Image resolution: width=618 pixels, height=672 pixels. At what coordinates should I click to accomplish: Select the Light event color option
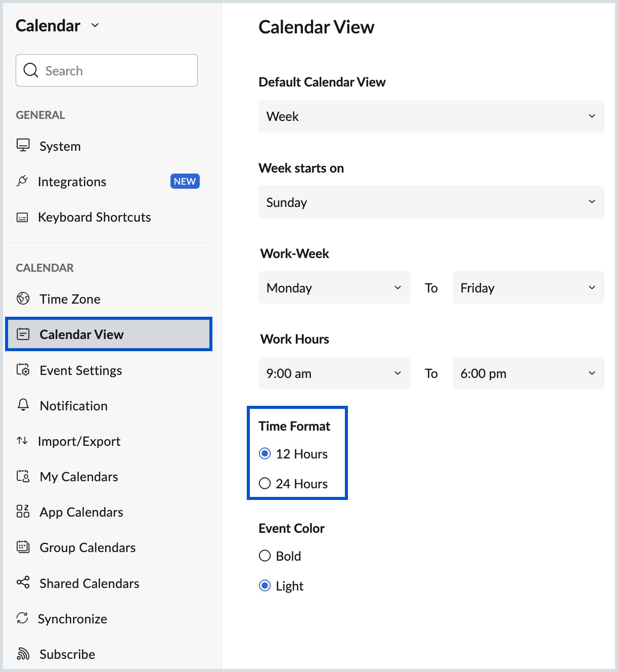point(265,586)
